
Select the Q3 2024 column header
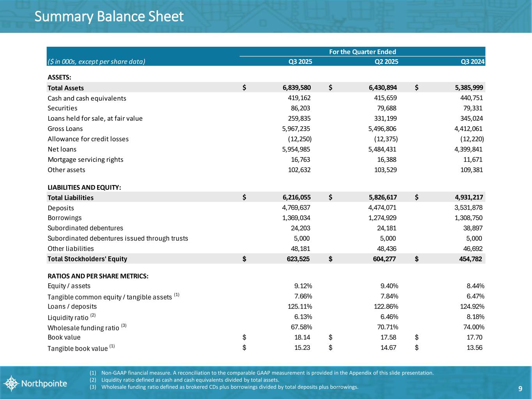pos(472,62)
